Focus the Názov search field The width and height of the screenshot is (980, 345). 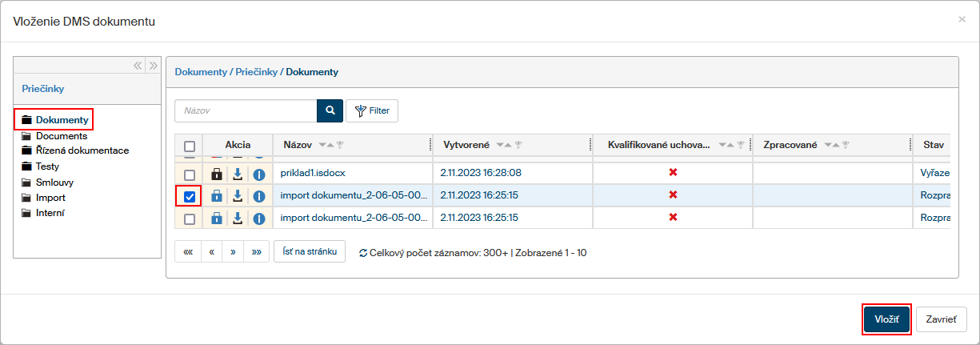246,110
